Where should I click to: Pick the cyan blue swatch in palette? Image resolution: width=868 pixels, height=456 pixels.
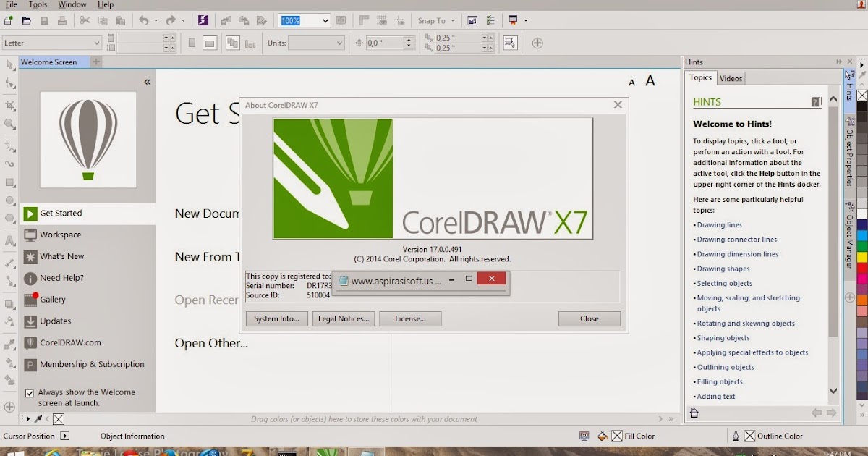coord(862,235)
